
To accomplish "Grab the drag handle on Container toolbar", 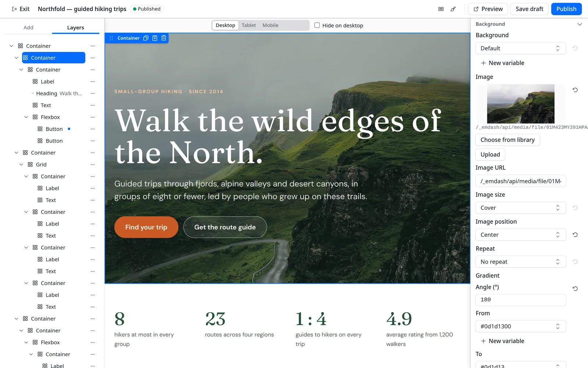I will click(x=111, y=38).
